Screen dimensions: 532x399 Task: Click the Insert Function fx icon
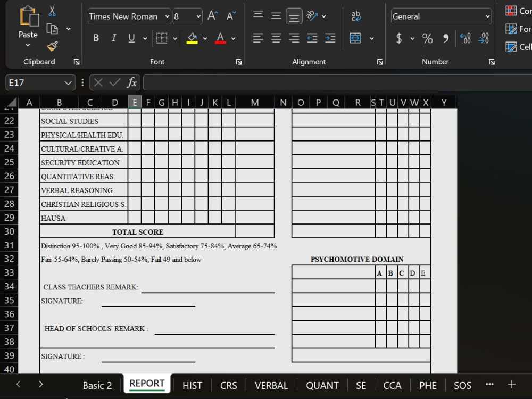pos(131,82)
